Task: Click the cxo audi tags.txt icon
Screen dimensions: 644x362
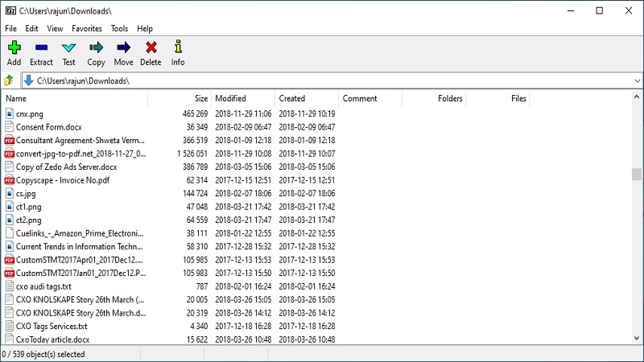Action: click(10, 286)
